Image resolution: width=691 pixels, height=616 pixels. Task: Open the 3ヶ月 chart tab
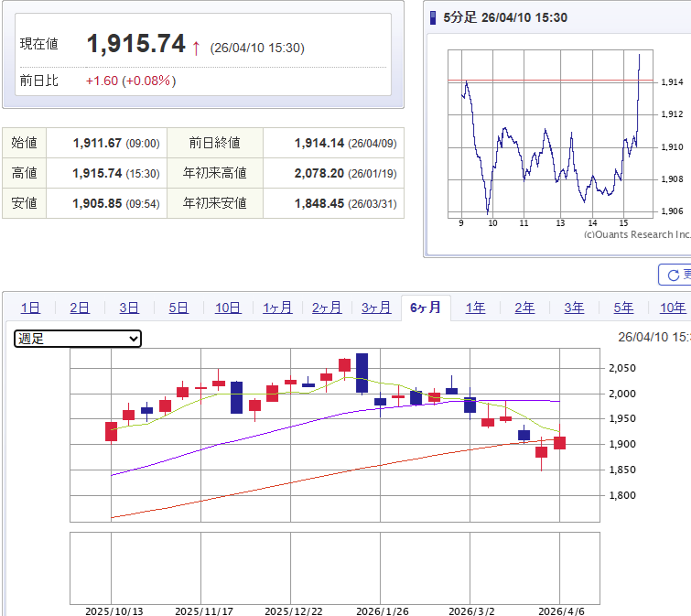pyautogui.click(x=376, y=308)
